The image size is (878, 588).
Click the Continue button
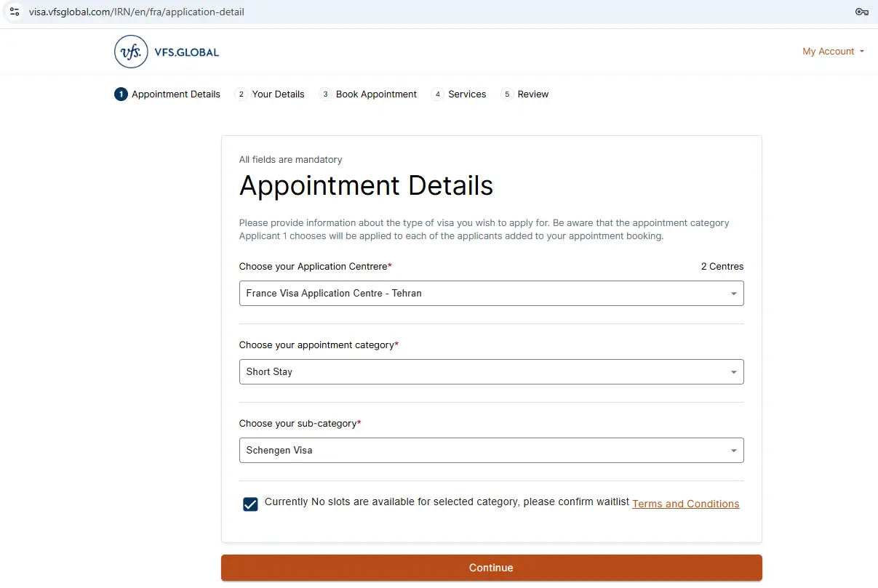pos(491,568)
